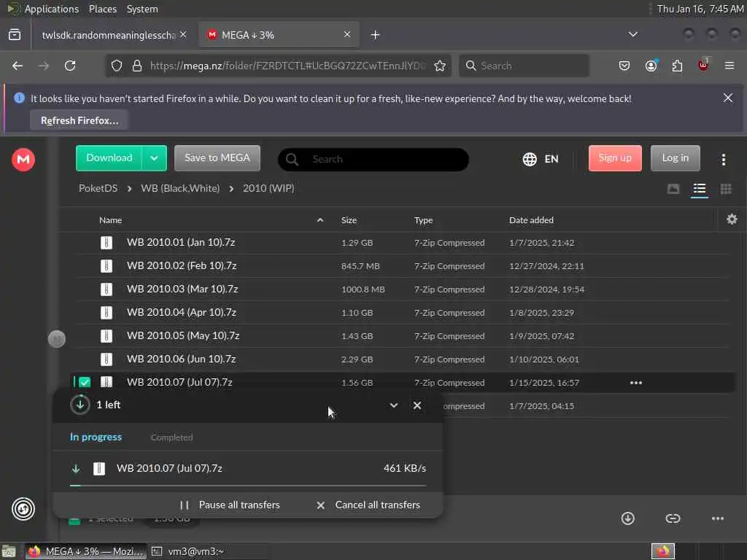Switch to the twlsdk.randommeaninglesscha tab
Viewport: 747px width, 560px height.
(109, 35)
